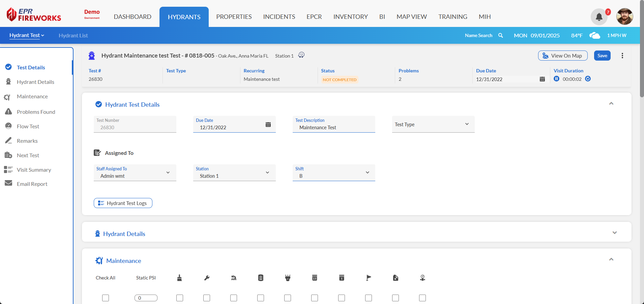644x304 pixels.
Task: Open calendar in Hydrant Test Details Due Date
Action: [268, 125]
